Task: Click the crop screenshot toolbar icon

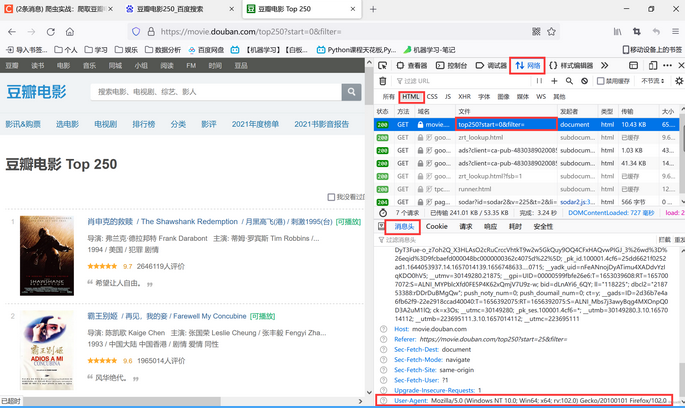Action: (637, 31)
